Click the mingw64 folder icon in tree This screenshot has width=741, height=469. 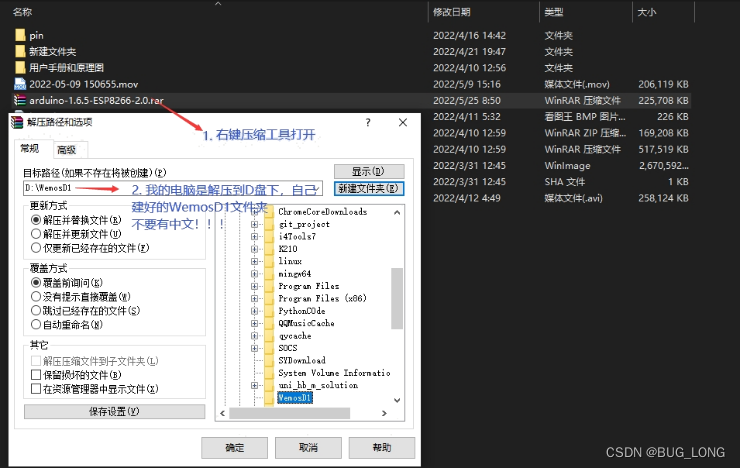[x=269, y=274]
